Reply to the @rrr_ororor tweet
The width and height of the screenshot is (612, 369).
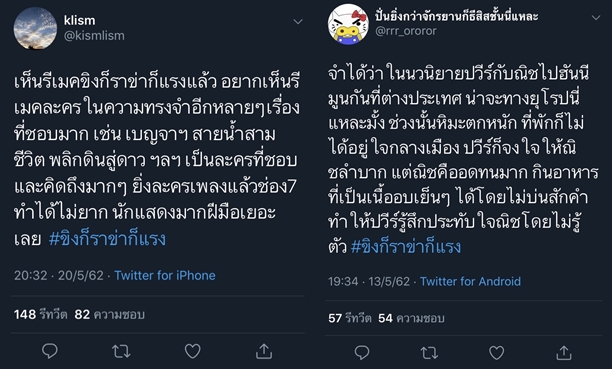pos(362,353)
